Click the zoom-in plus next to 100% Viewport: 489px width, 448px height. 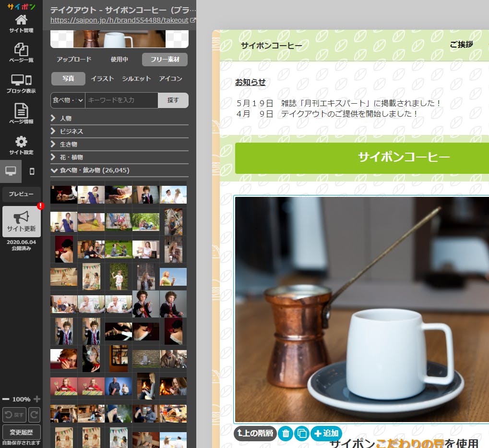point(37,399)
